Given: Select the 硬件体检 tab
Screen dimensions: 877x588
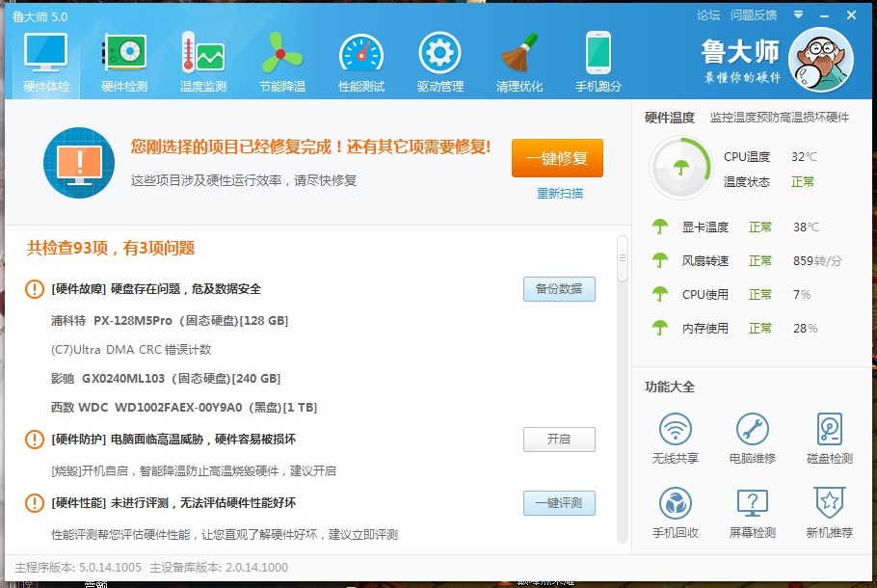Looking at the screenshot, I should (x=43, y=60).
